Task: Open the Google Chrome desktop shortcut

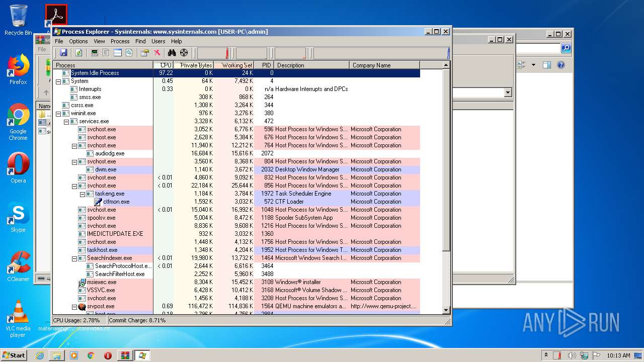Action: pyautogui.click(x=18, y=122)
